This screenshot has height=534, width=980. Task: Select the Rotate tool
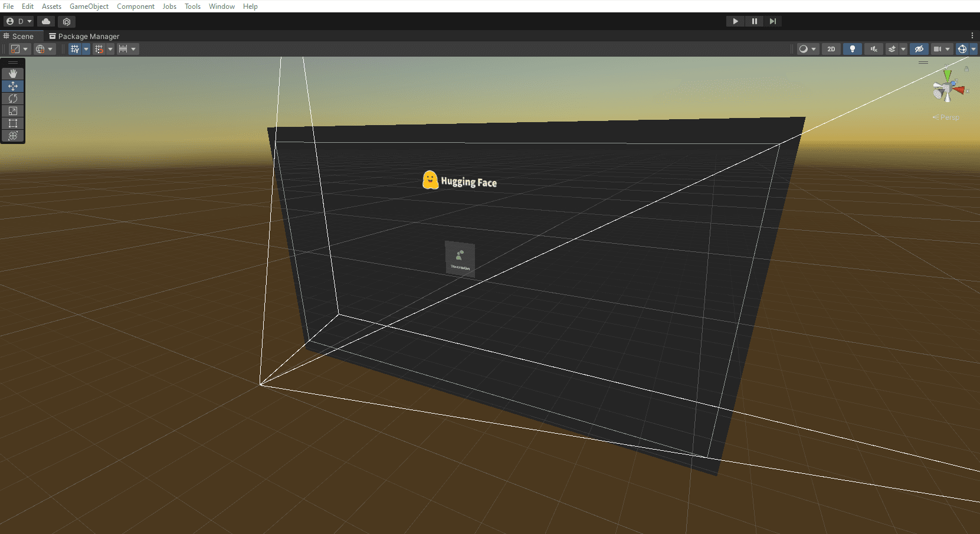13,99
